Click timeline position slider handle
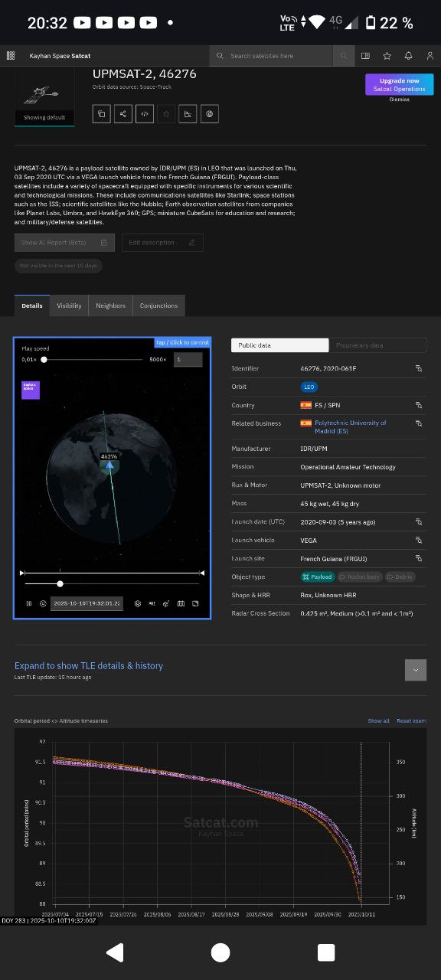 60,583
